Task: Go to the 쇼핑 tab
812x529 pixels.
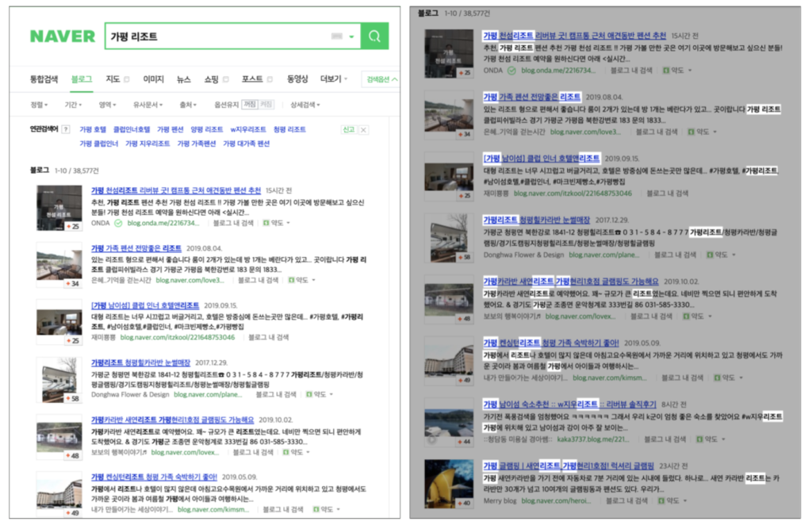Action: coord(211,79)
